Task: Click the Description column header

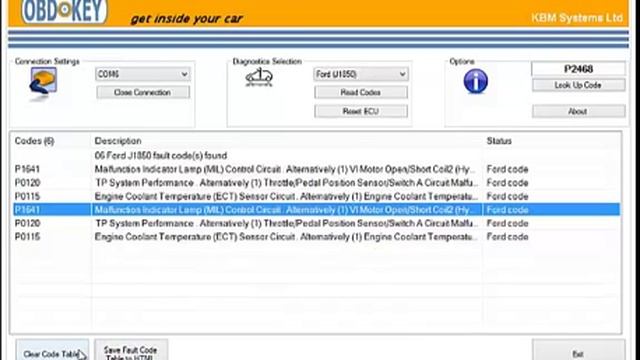Action: click(x=118, y=141)
